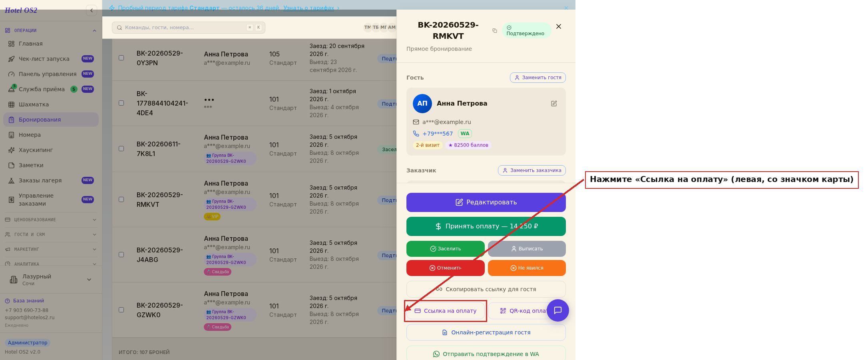This screenshot has height=360, width=868.
Task: Focus the Команды, гости, номера search field
Action: [x=189, y=28]
